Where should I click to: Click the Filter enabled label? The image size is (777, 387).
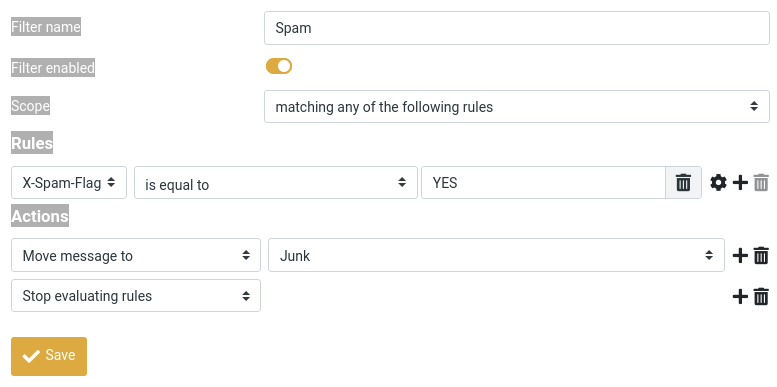tap(53, 67)
